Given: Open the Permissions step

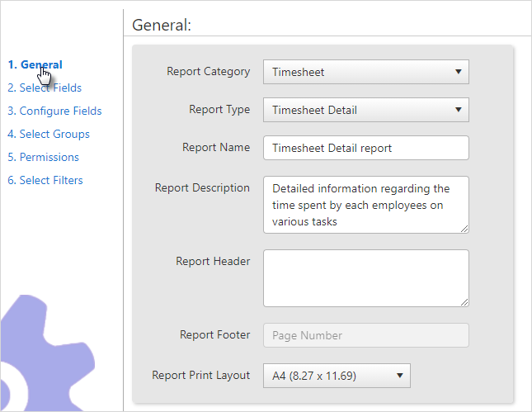Looking at the screenshot, I should (43, 157).
